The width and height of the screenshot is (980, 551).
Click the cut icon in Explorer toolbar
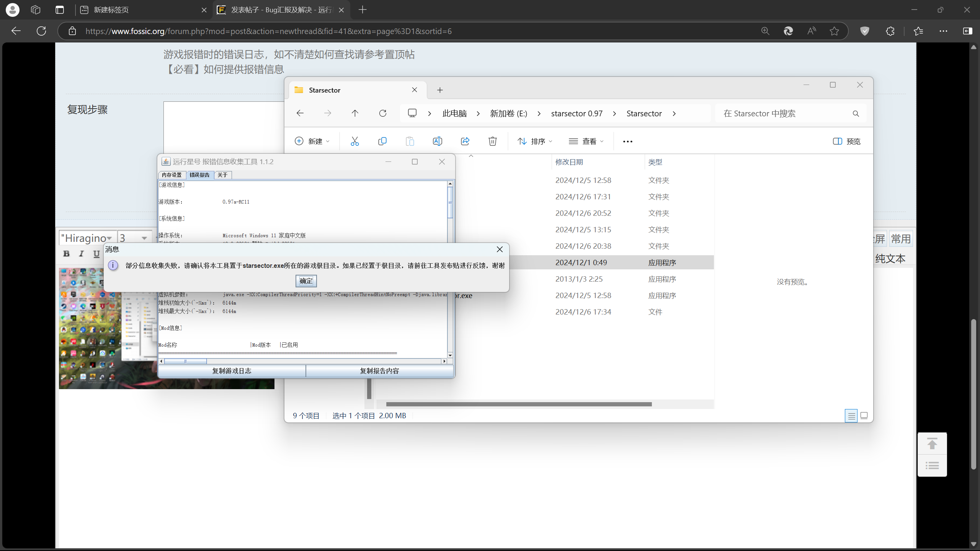pos(354,141)
